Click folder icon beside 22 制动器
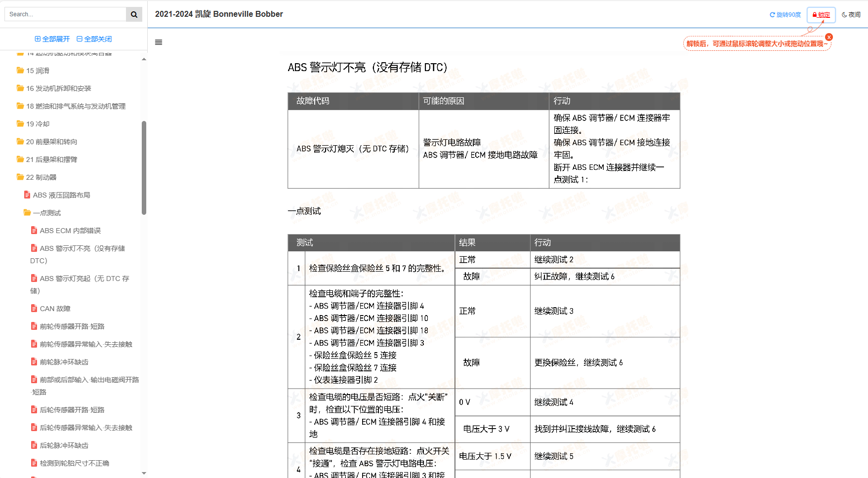868x478 pixels. coord(20,177)
